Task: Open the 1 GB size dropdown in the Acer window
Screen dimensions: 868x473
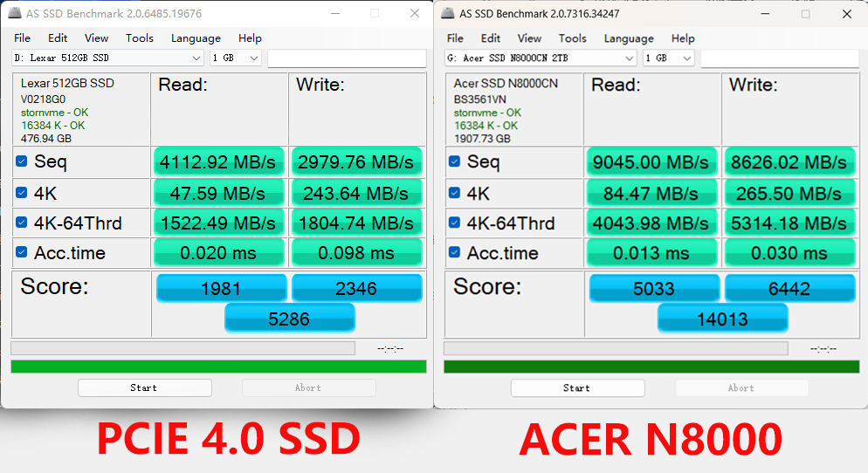Action: click(x=669, y=58)
